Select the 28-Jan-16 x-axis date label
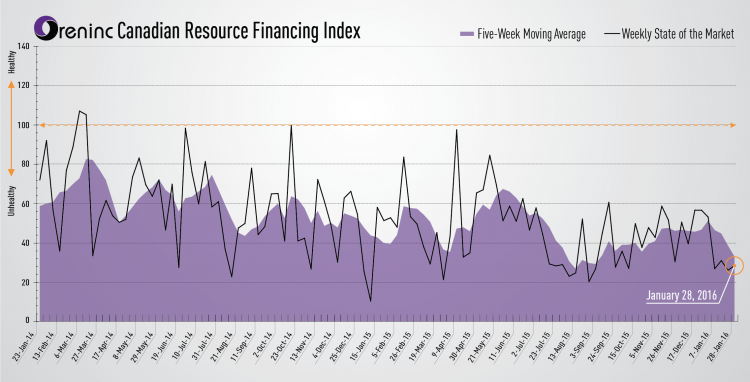This screenshot has width=750, height=382. [720, 347]
